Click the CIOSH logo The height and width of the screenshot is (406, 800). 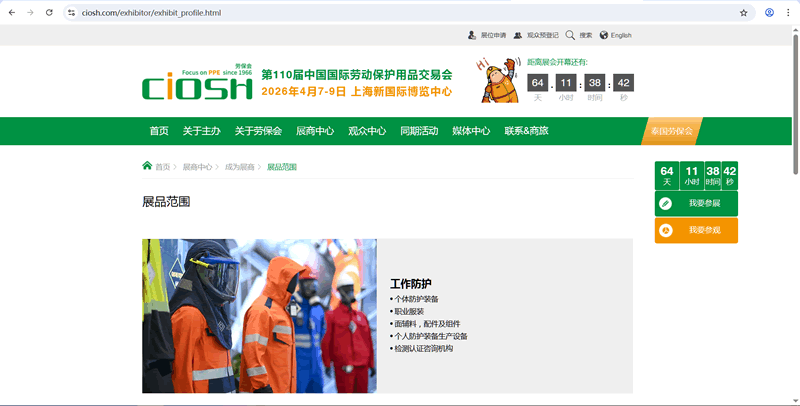(197, 85)
